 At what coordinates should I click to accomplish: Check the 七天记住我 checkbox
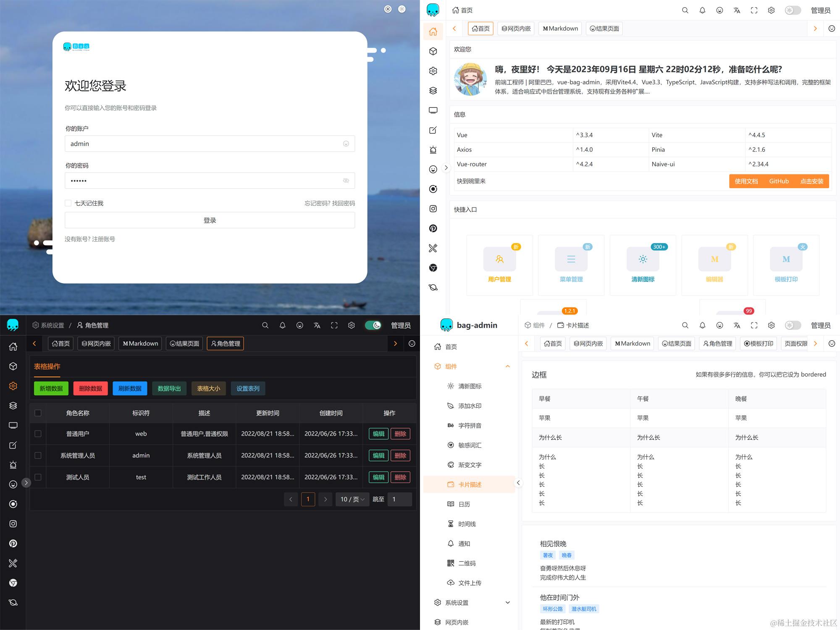click(68, 203)
